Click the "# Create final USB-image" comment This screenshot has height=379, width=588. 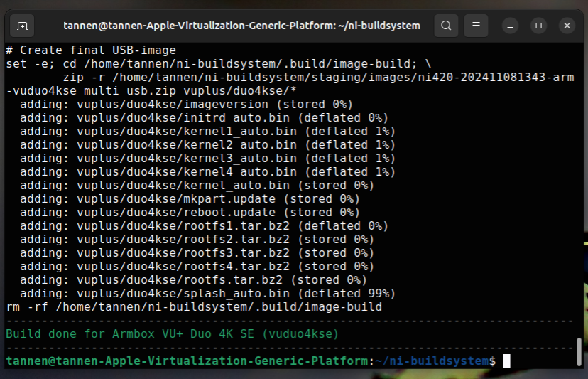(x=91, y=50)
